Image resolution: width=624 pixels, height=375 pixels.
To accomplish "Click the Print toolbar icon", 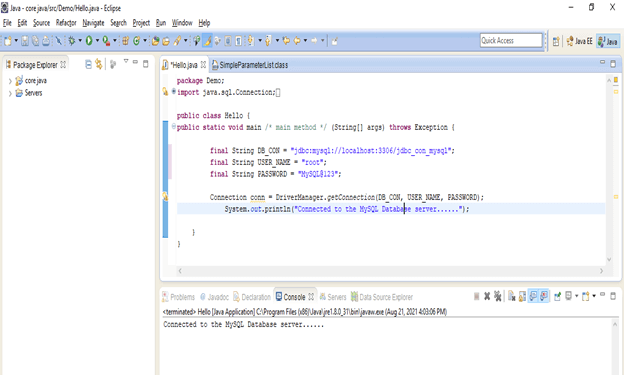I will point(46,41).
